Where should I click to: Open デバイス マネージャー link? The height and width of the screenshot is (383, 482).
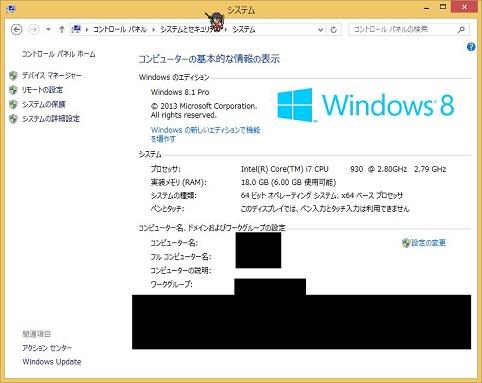point(52,75)
